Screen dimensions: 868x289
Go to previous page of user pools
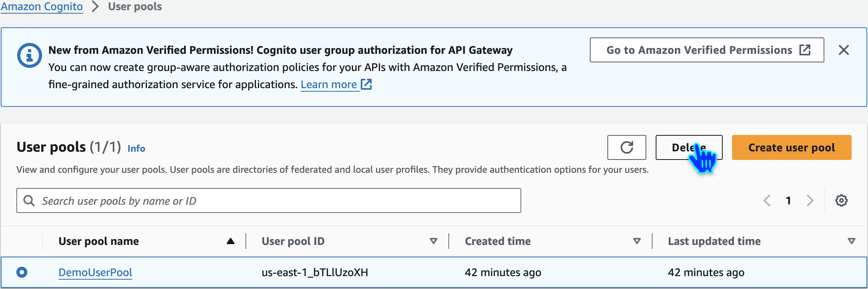767,200
